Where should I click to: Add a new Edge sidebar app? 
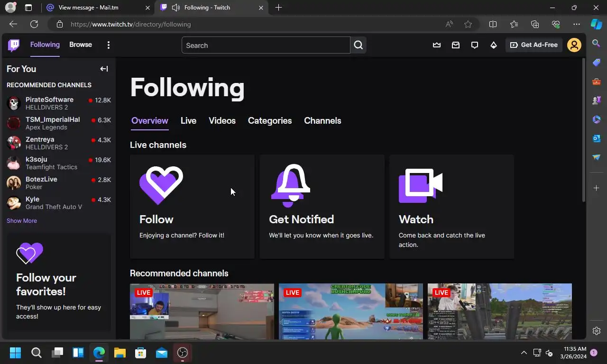[597, 188]
